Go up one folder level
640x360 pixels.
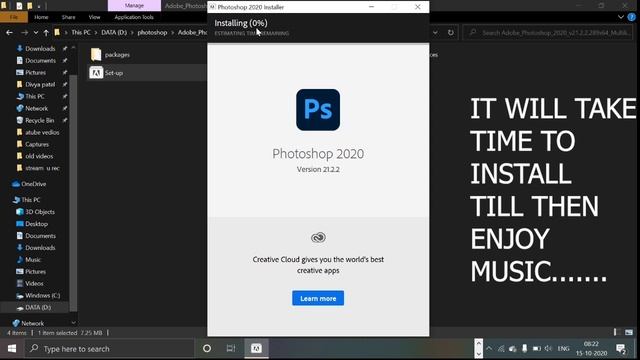tap(46, 32)
